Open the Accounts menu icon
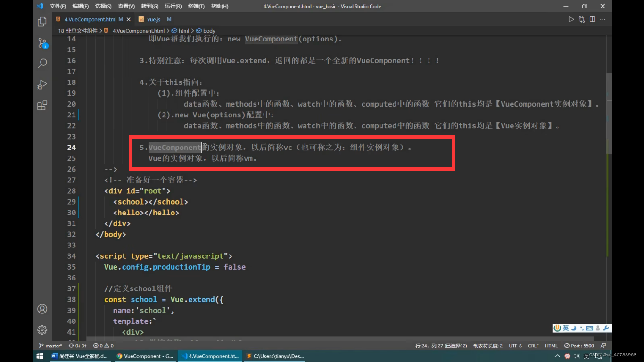 click(42, 309)
